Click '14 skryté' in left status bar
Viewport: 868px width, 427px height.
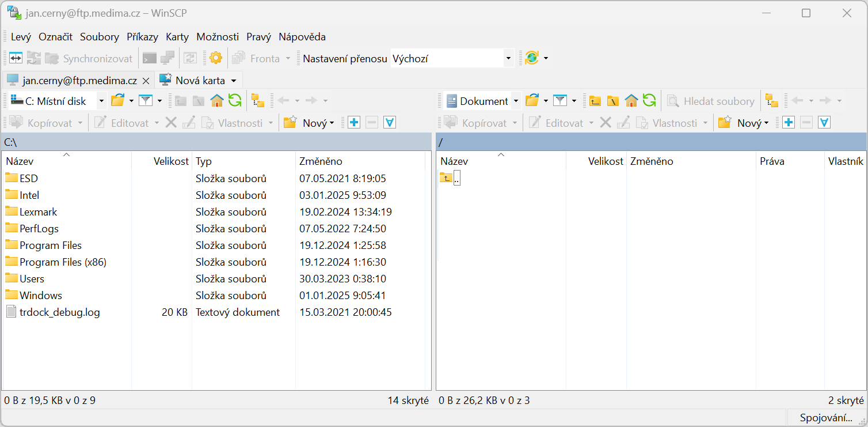[x=408, y=400]
